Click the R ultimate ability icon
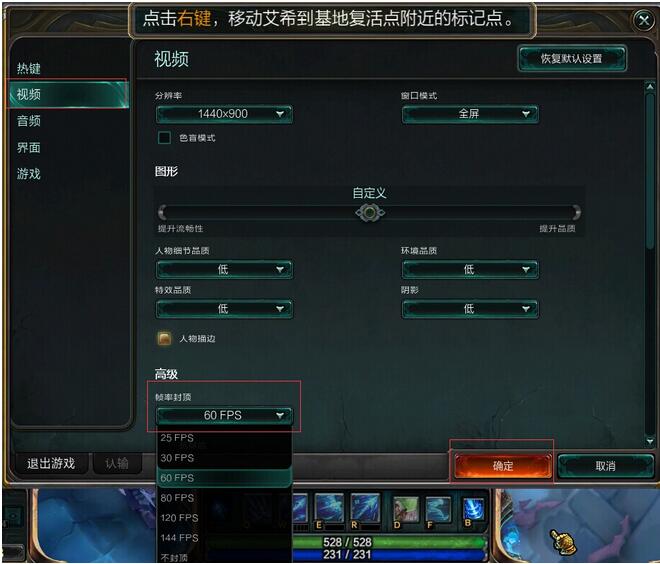 coord(365,507)
